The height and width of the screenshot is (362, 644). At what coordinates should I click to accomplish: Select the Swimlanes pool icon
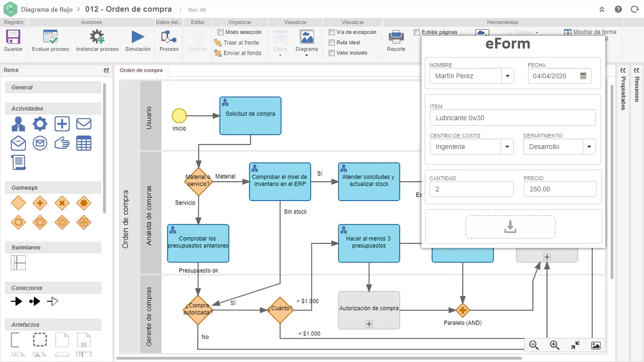[18, 263]
